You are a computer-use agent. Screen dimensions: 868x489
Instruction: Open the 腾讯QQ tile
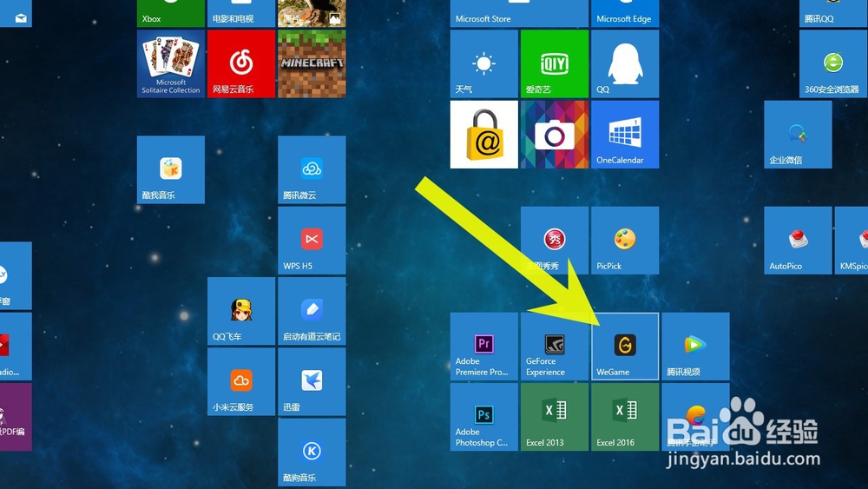click(x=833, y=13)
